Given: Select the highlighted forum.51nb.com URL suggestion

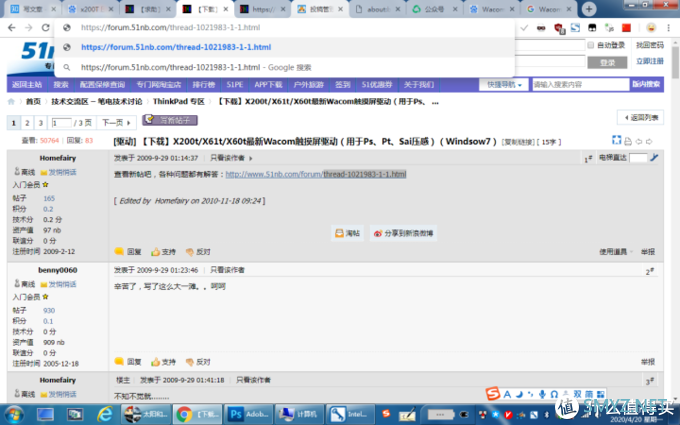Looking at the screenshot, I should click(x=284, y=47).
